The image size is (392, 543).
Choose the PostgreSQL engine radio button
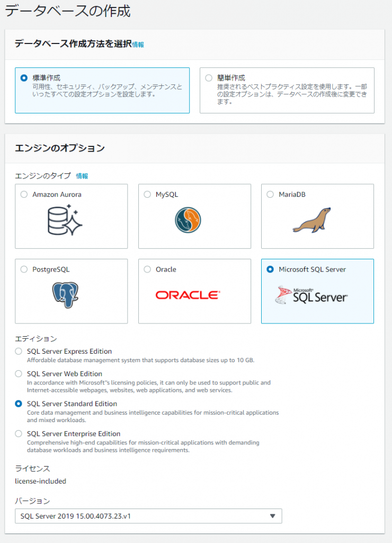coord(24,269)
